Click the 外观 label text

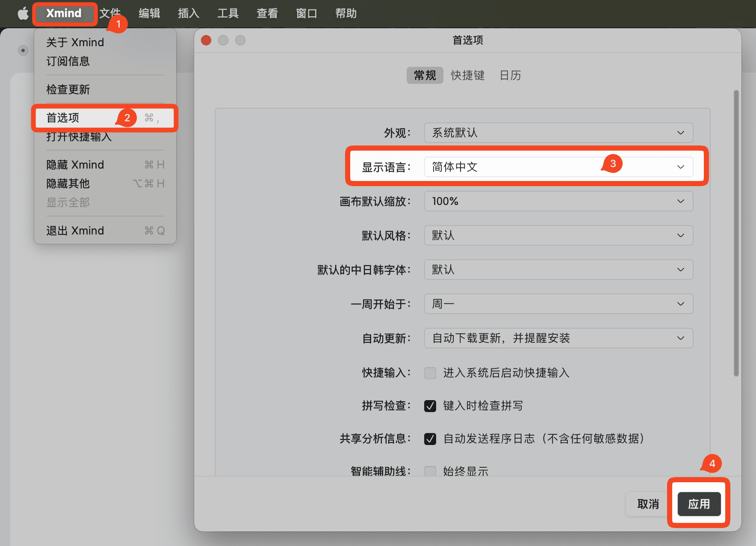397,133
